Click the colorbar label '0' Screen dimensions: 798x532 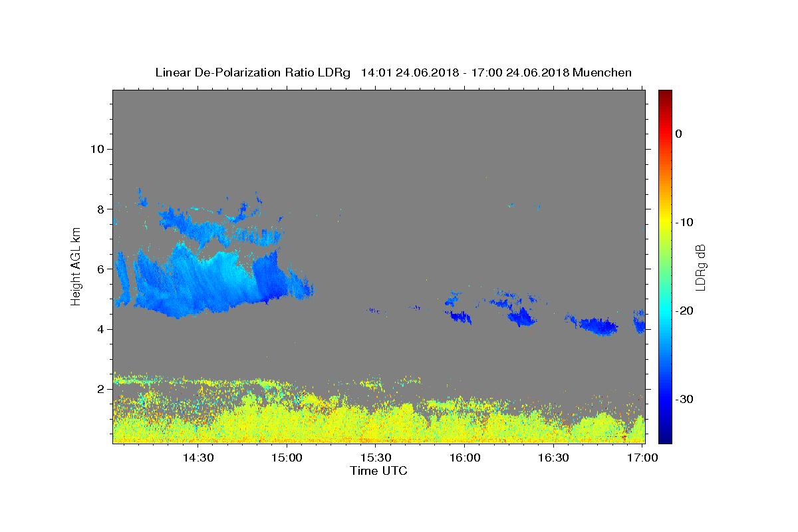pos(678,134)
